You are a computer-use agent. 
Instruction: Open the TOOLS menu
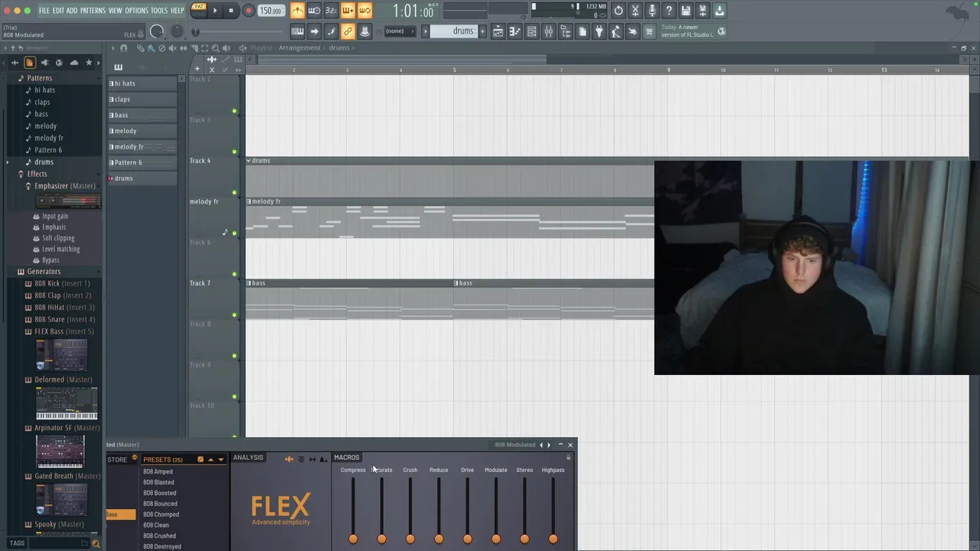coord(159,11)
